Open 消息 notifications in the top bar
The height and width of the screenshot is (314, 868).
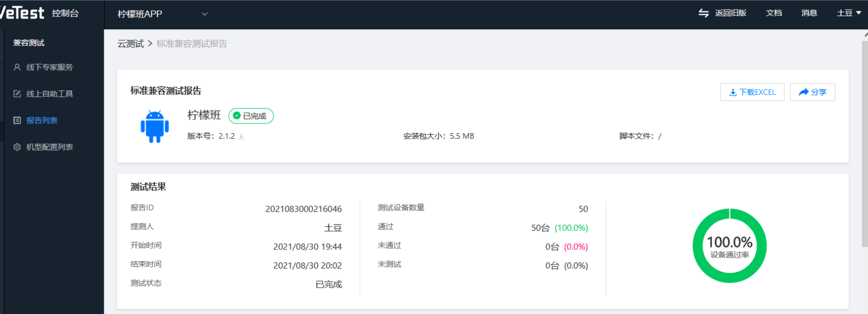coord(809,13)
